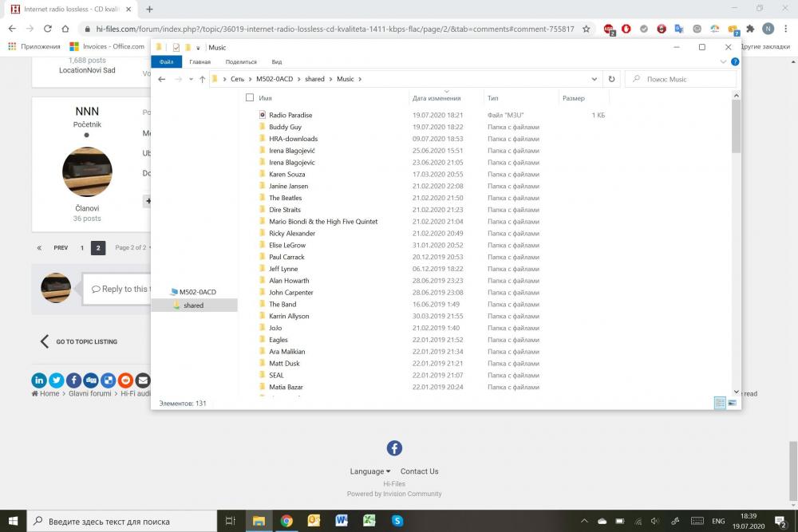Select the shared folder in navigation pane
Screen dimensions: 798x532
pos(193,305)
